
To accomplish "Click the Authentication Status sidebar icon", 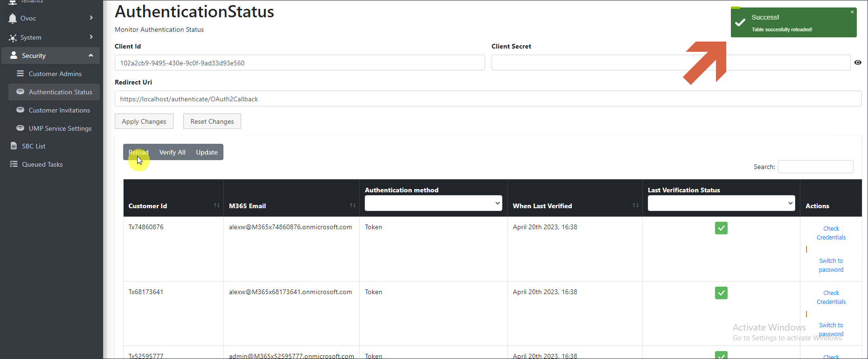I will coord(21,92).
